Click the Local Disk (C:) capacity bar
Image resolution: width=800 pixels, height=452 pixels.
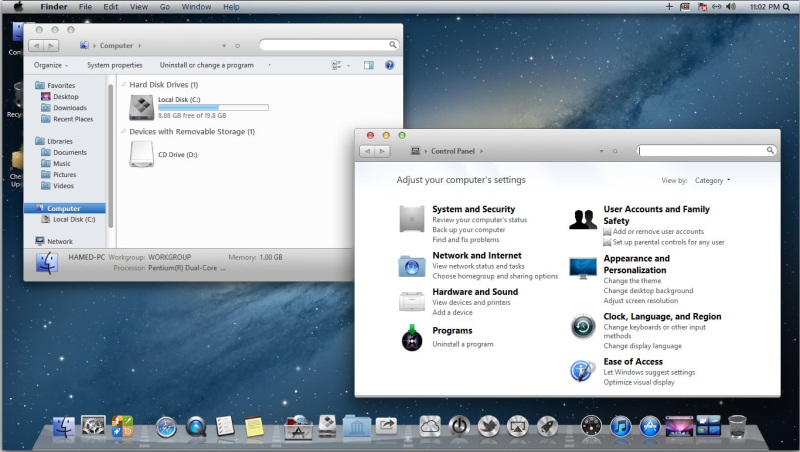point(213,108)
